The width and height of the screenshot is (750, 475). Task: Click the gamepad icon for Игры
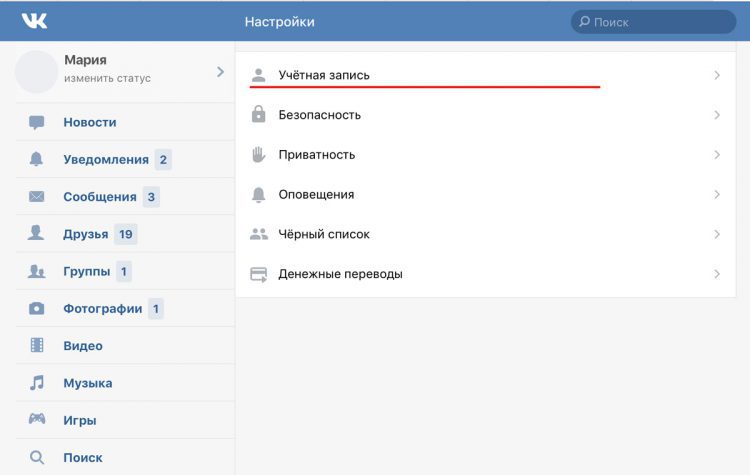pos(37,420)
